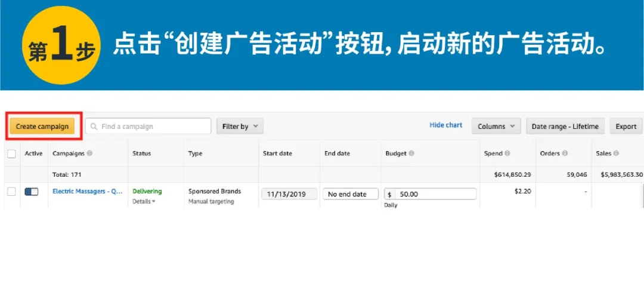Expand Details under Delivering status
644x286 pixels.
pos(144,202)
